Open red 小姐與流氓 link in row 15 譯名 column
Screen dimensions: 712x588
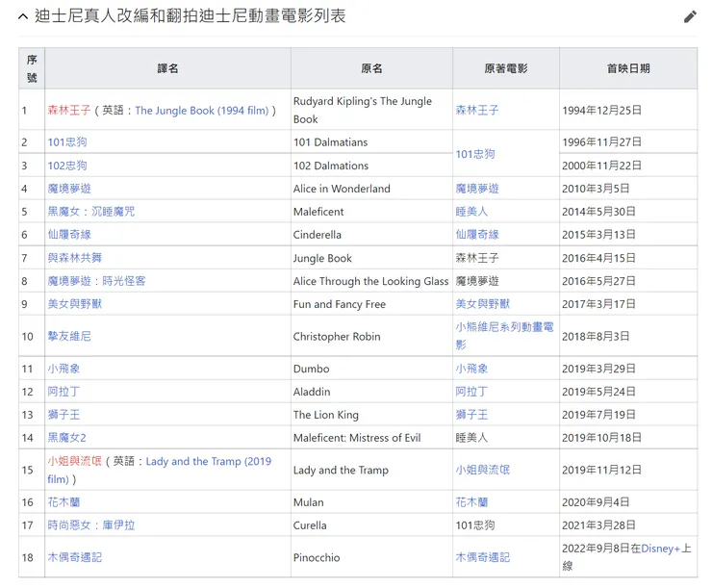point(74,461)
